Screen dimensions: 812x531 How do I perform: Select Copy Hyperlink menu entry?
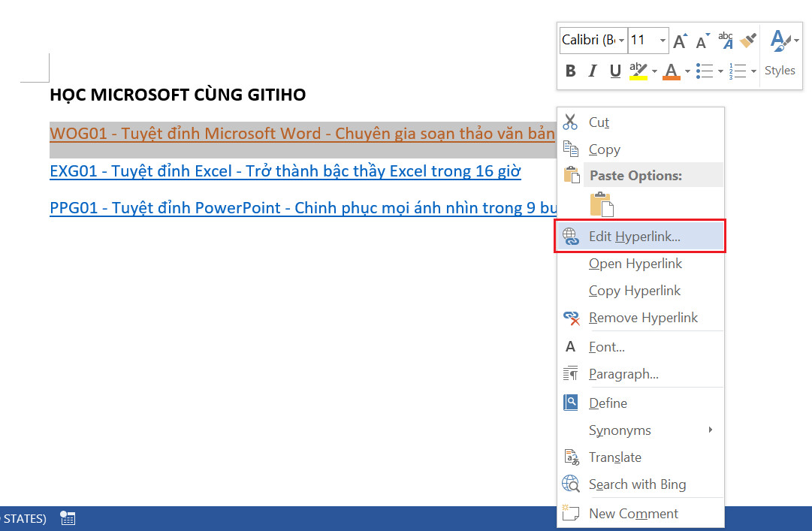641,291
